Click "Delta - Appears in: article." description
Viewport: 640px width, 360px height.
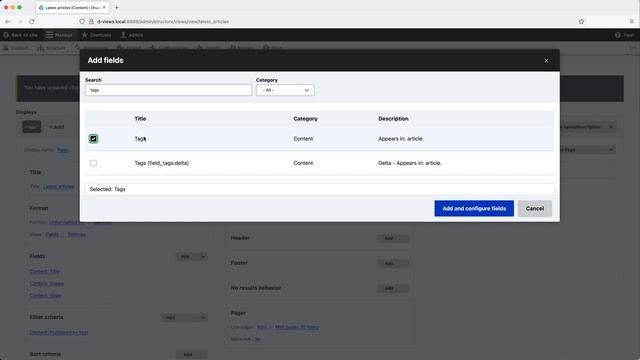pyautogui.click(x=410, y=163)
